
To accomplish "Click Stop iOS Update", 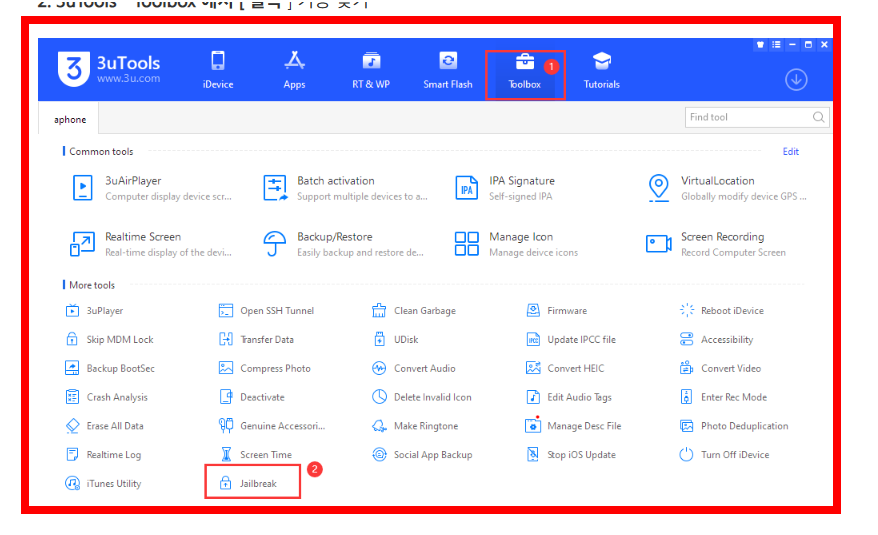I will (571, 454).
